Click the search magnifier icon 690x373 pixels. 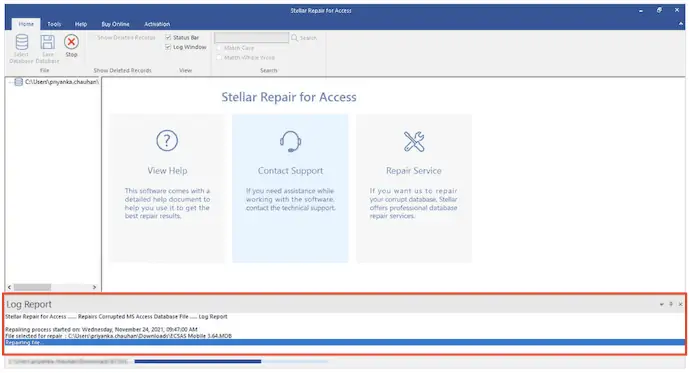tap(294, 38)
